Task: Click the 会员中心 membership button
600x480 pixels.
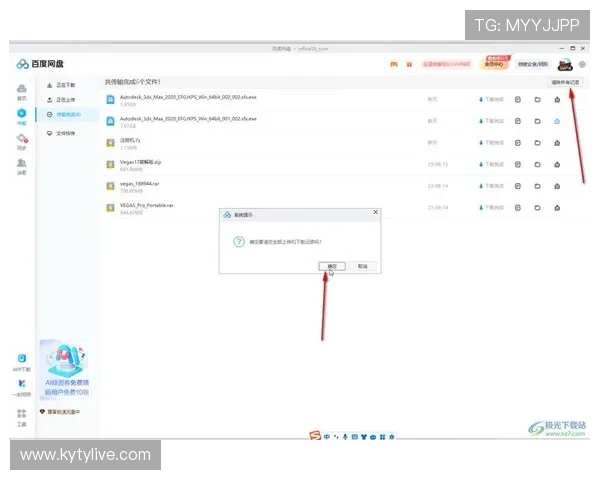Action: click(x=496, y=63)
